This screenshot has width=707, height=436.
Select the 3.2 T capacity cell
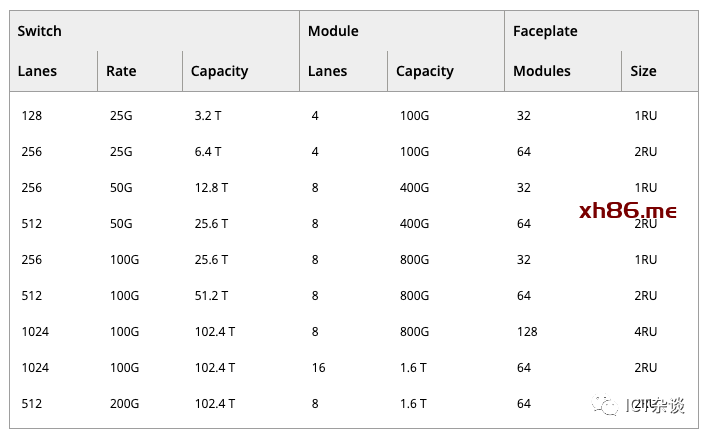point(208,116)
